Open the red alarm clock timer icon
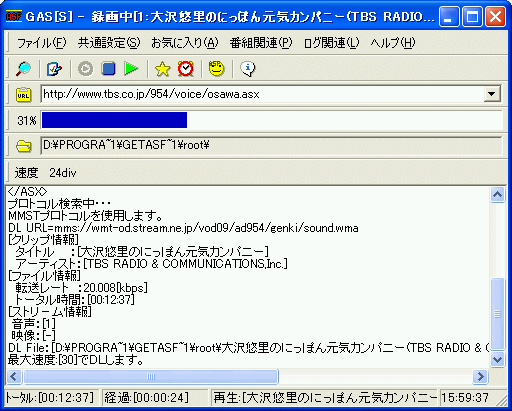Image resolution: width=512 pixels, height=411 pixels. coord(186,69)
